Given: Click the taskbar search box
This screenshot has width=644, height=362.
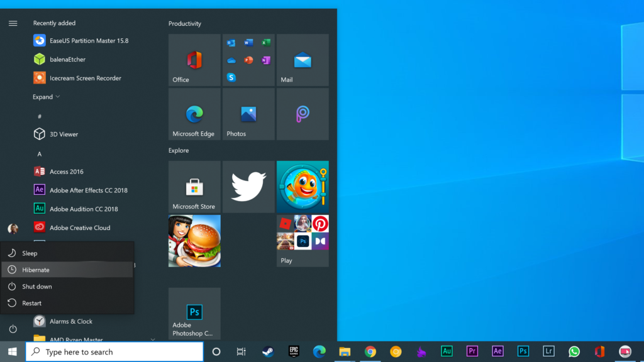Looking at the screenshot, I should (114, 352).
